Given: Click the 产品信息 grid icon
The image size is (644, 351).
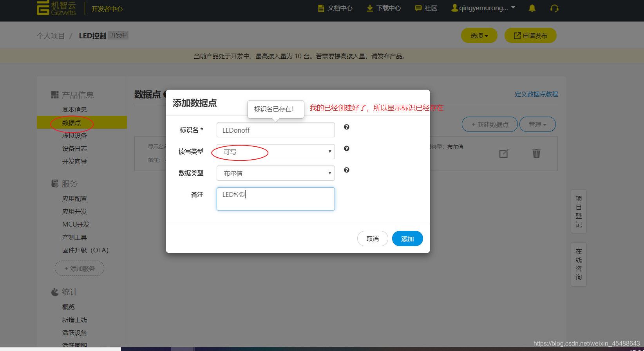Looking at the screenshot, I should 55,95.
